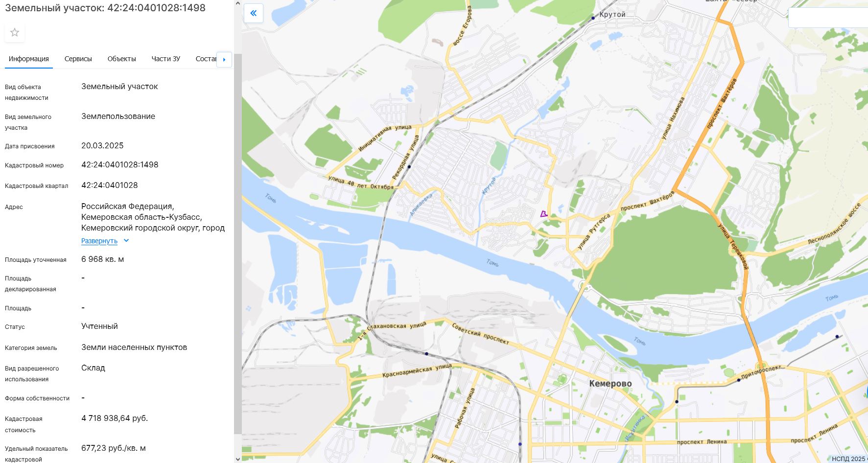
Task: Switch to the Сервисы tab
Action: 78,59
